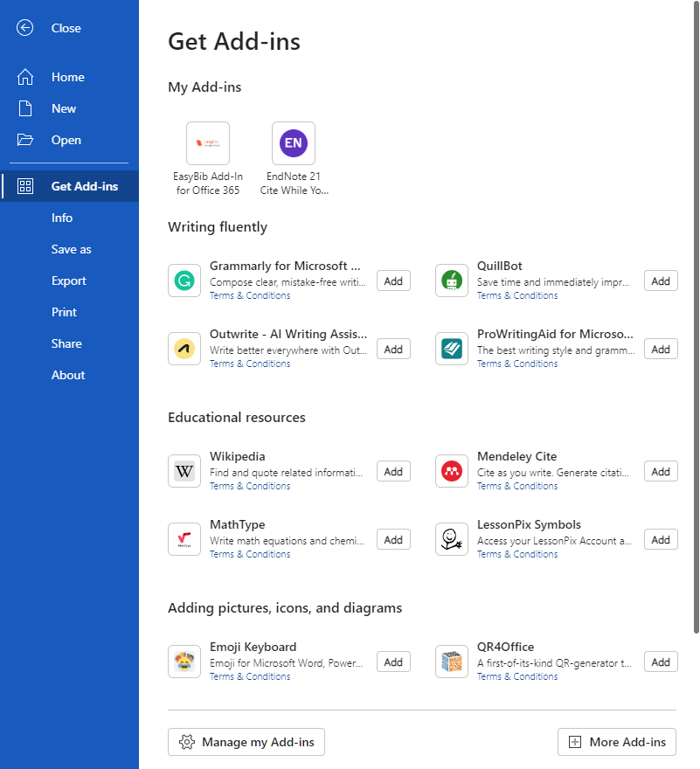Open QuillBot Terms & Conditions link

pyautogui.click(x=517, y=295)
